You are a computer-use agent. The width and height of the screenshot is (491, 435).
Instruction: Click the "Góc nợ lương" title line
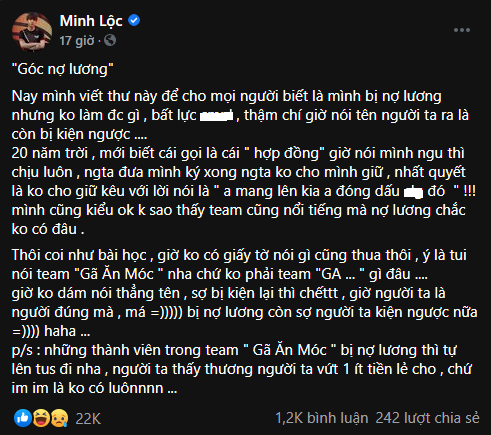(x=62, y=69)
